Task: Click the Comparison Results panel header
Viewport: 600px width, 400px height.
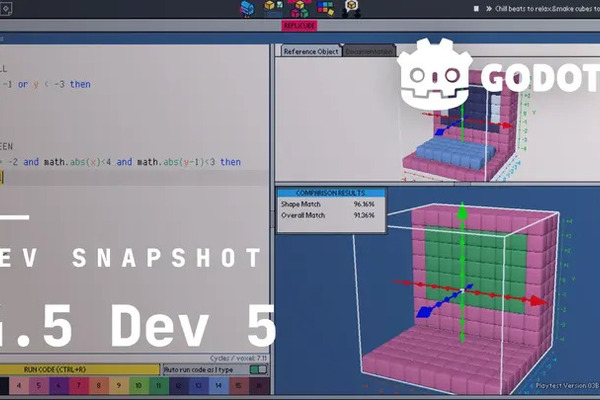Action: click(x=330, y=192)
